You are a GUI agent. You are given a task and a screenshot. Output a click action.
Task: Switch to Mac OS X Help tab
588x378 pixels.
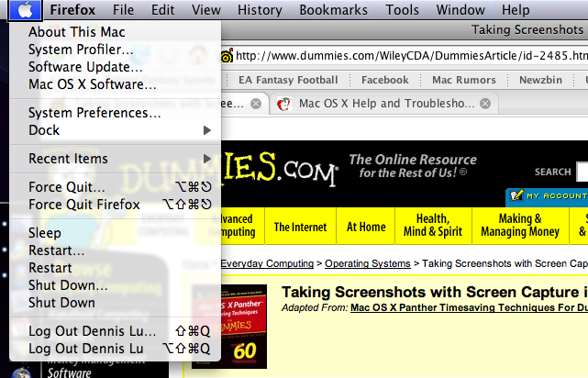(386, 103)
